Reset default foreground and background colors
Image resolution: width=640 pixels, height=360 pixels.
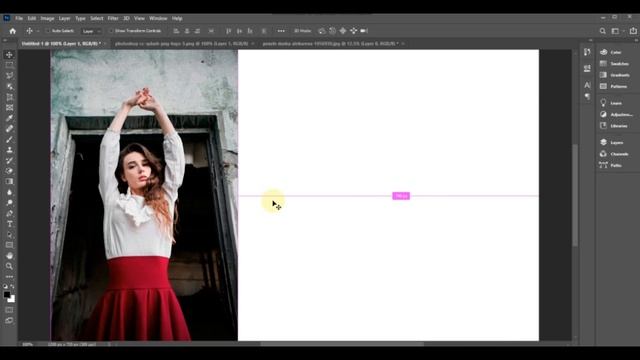(5, 287)
